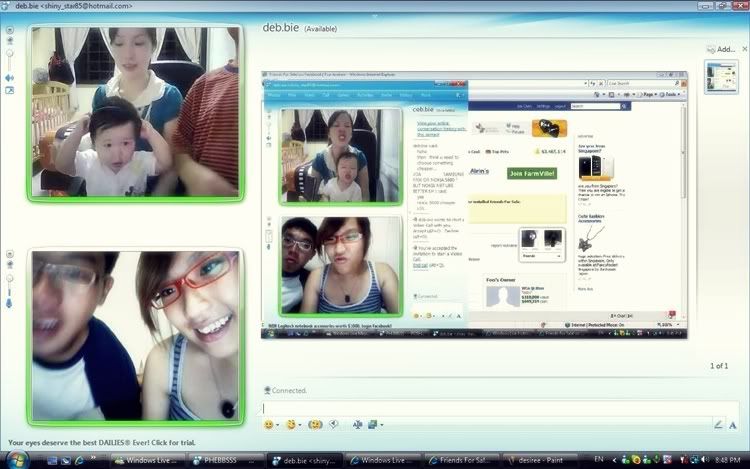
Task: Click your webcam settings icon
Action: point(10,264)
